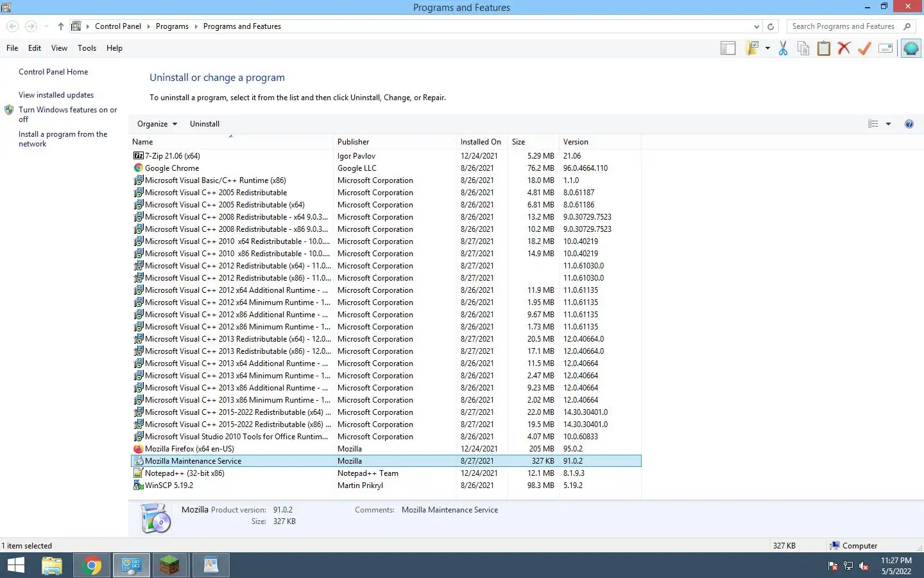Open the Windows Start button
This screenshot has width=924, height=578.
coord(15,565)
